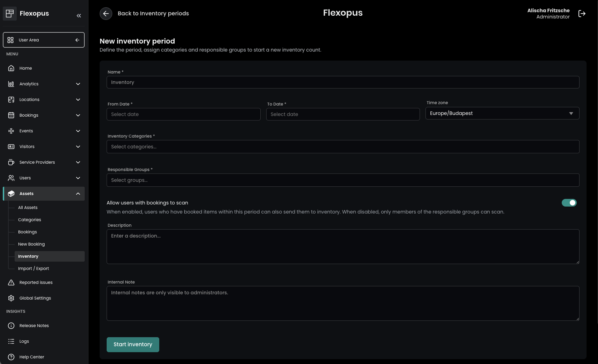The height and width of the screenshot is (364, 598).
Task: Click the Service Providers coffee cup icon
Action: click(x=11, y=162)
